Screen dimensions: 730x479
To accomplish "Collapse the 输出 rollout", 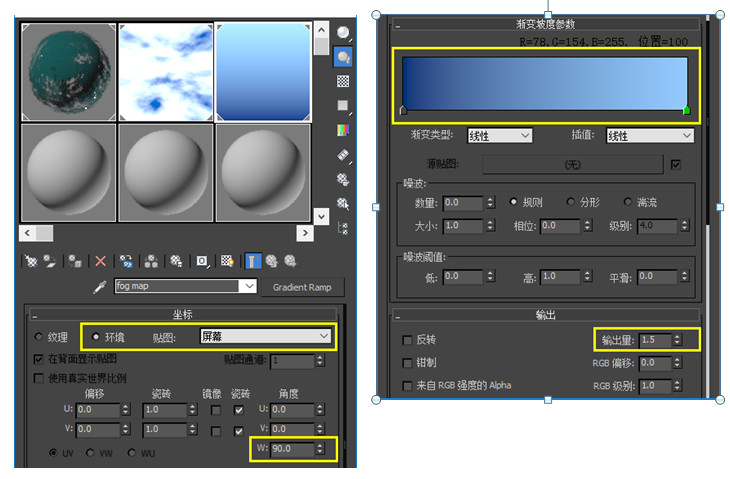I will point(546,315).
